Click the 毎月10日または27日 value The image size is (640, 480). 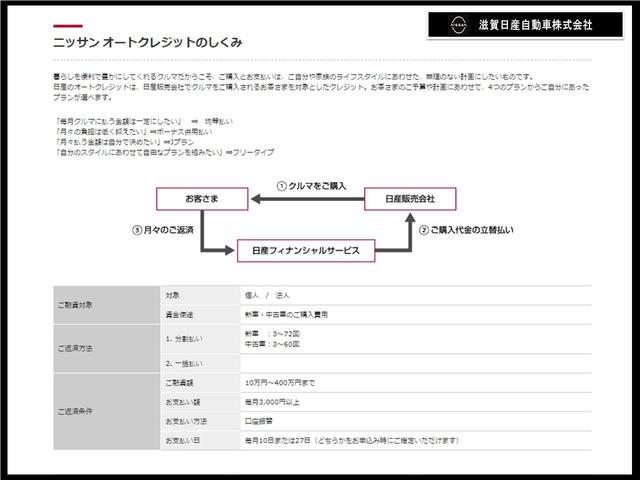[x=278, y=440]
